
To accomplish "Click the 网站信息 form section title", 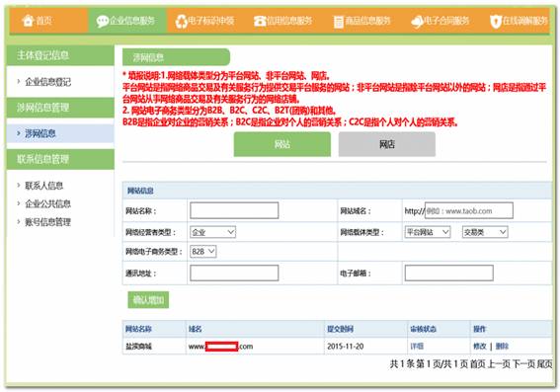I will (x=140, y=191).
